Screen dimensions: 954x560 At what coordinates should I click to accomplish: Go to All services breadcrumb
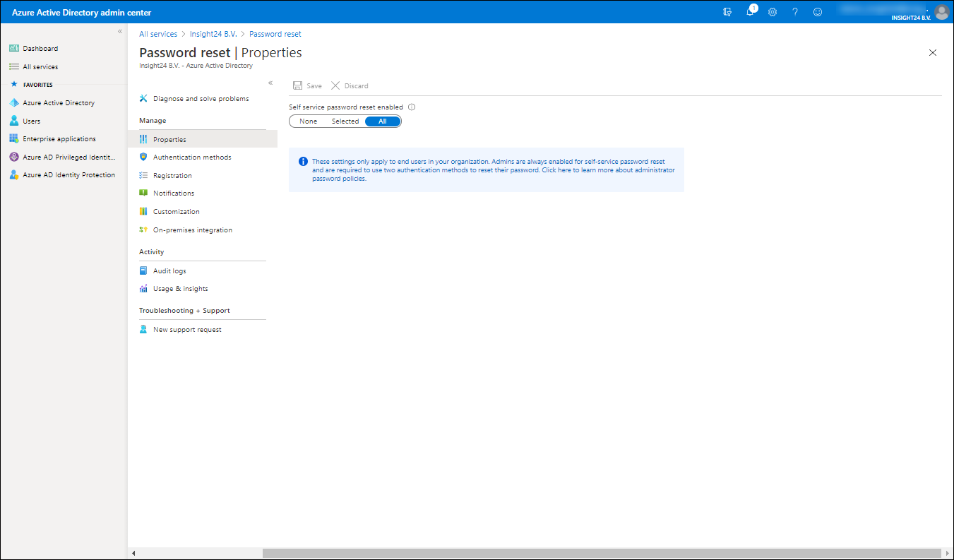pyautogui.click(x=158, y=34)
